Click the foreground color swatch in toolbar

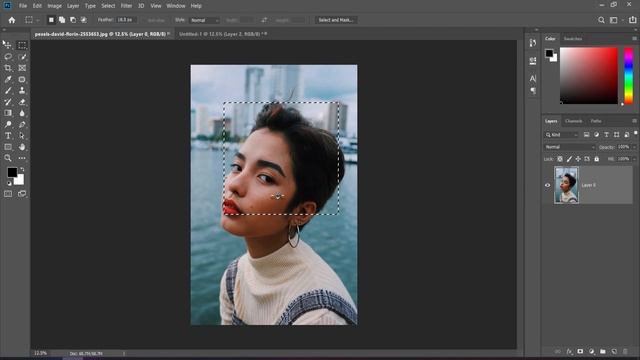tap(12, 172)
